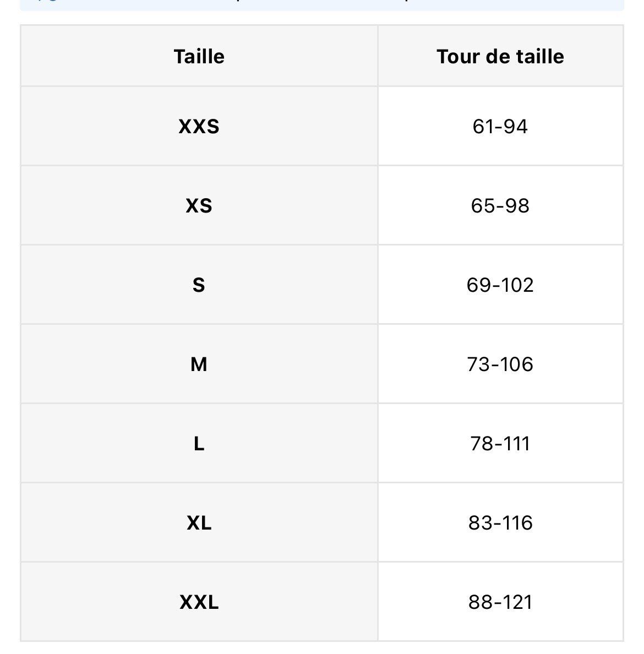Select the 88-121 waist measurement cell
This screenshot has width=644, height=654.
coord(500,602)
